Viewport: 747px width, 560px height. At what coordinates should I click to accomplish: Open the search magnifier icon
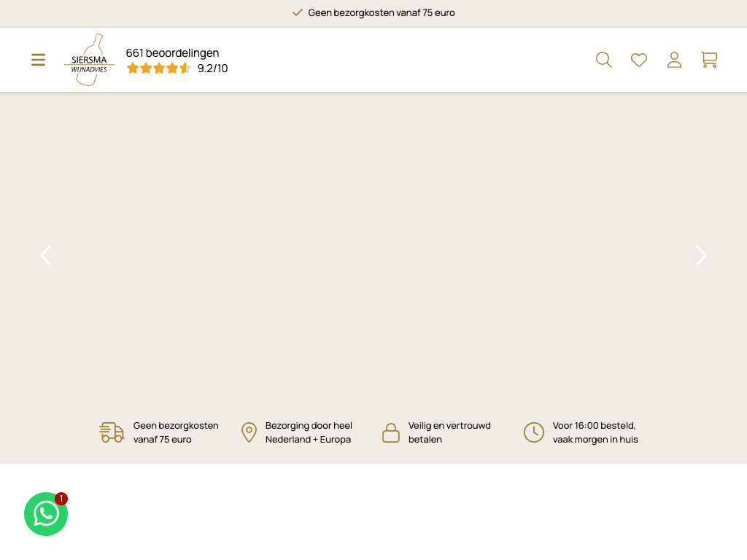(x=603, y=60)
